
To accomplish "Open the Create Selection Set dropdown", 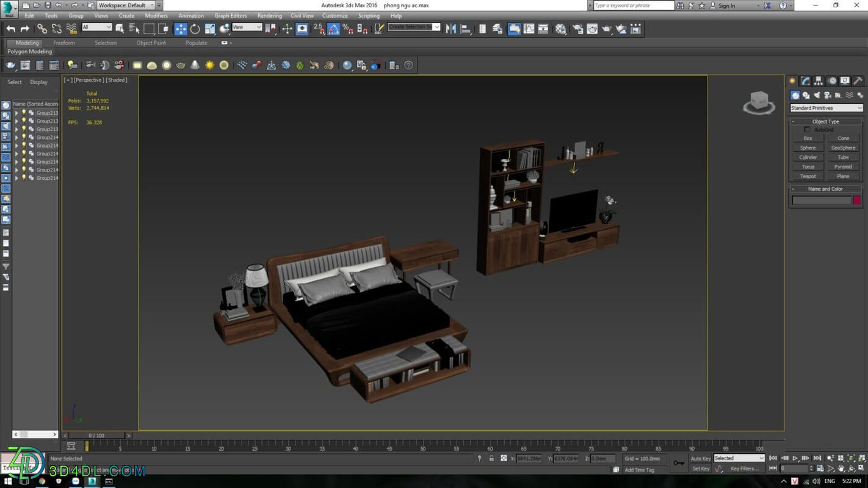I will [414, 27].
